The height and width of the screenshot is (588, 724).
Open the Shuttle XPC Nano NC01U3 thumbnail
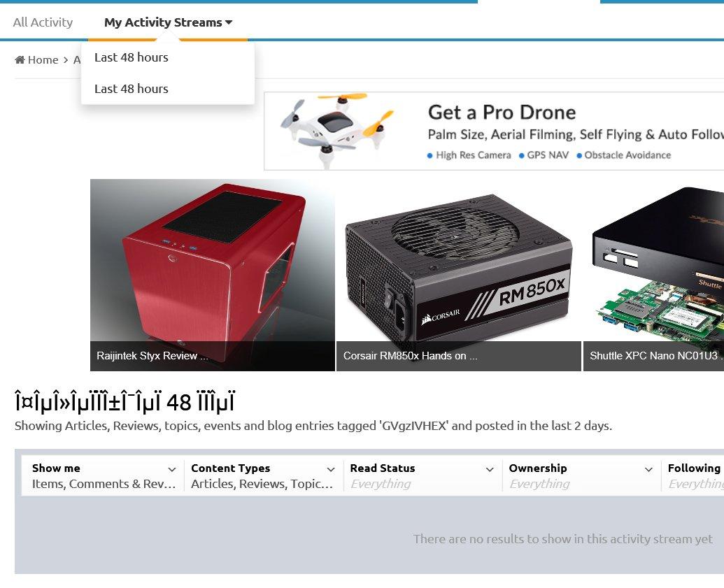click(x=654, y=275)
